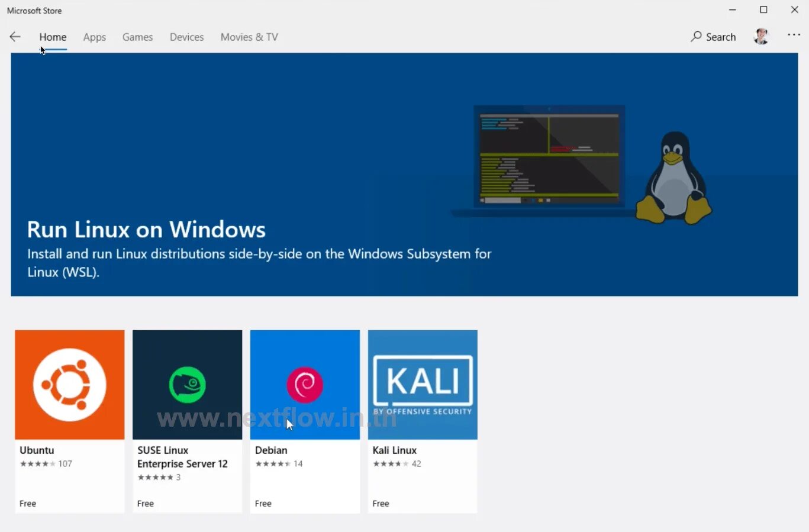Open the Kali Linux logo tile
The image size is (809, 532).
(423, 385)
